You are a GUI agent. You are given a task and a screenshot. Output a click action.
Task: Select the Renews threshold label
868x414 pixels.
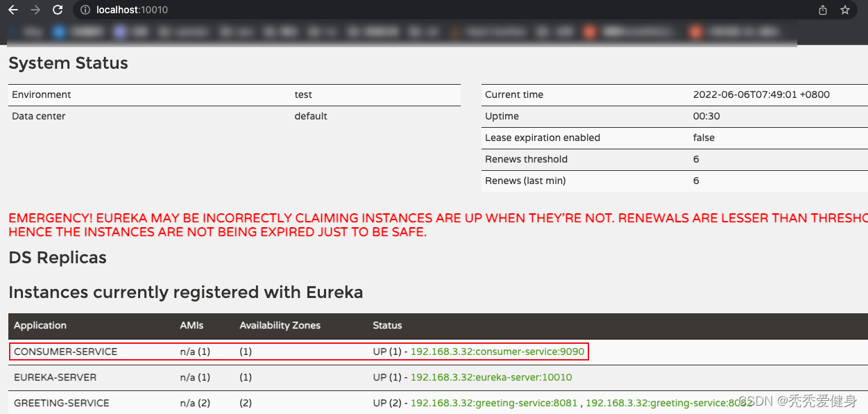(x=527, y=159)
